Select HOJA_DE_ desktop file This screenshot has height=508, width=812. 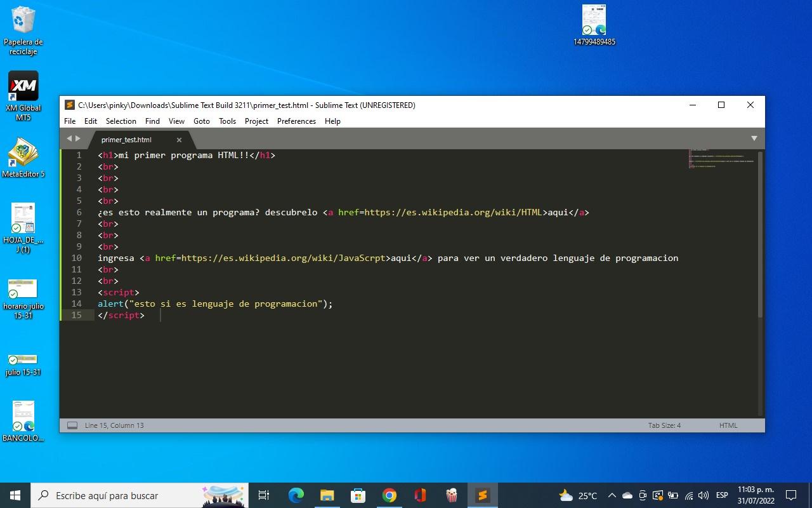coord(23,229)
